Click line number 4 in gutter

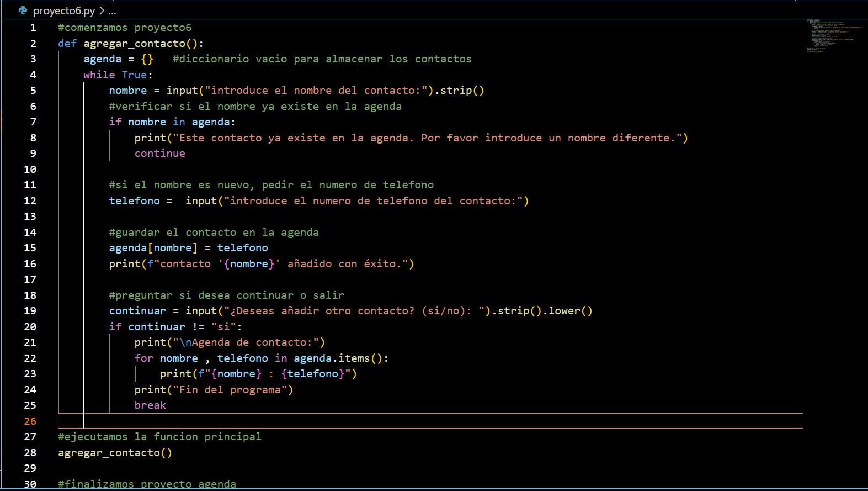33,75
